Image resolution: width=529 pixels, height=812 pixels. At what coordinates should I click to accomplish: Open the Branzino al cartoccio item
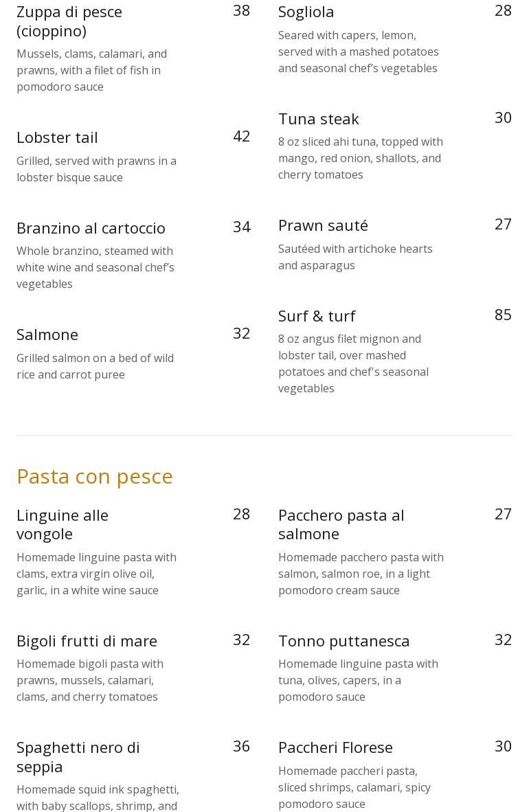91,228
